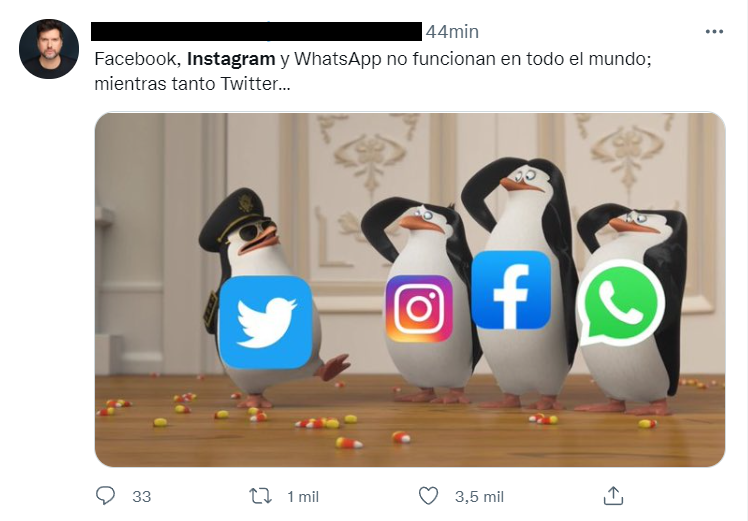Open the share tweet upload icon
Screen dimensions: 748x521
[613, 496]
